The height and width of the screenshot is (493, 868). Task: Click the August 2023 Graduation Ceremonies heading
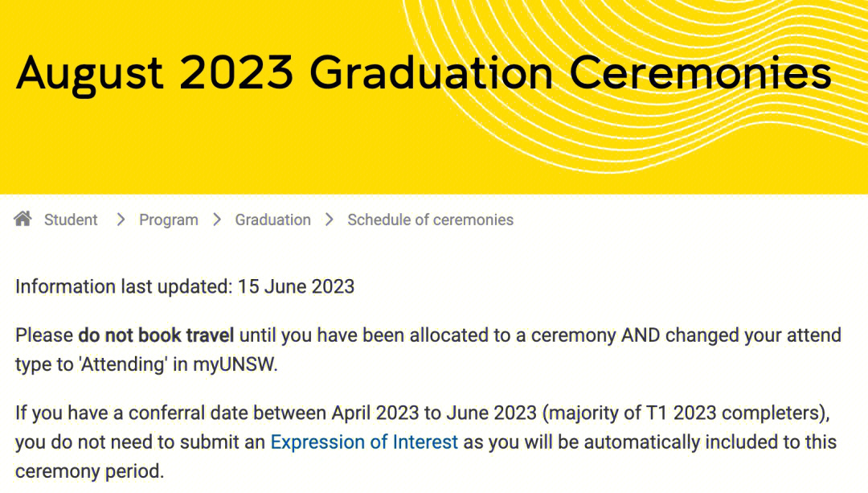point(424,72)
